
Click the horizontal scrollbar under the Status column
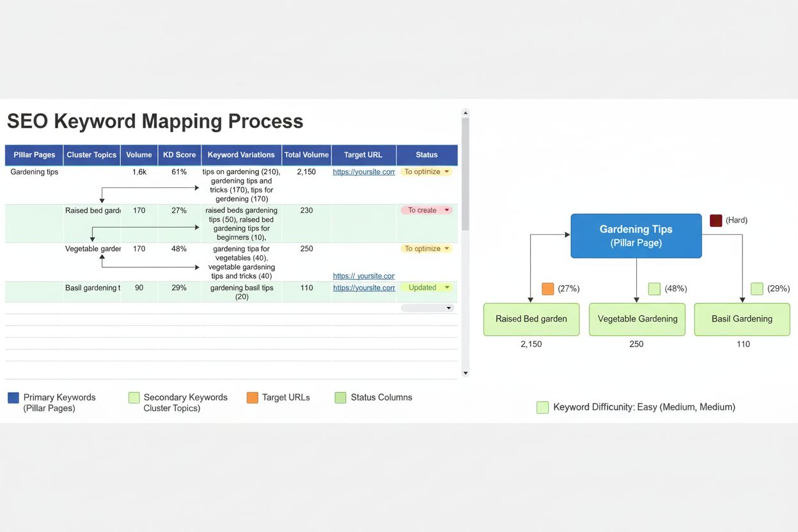[426, 308]
